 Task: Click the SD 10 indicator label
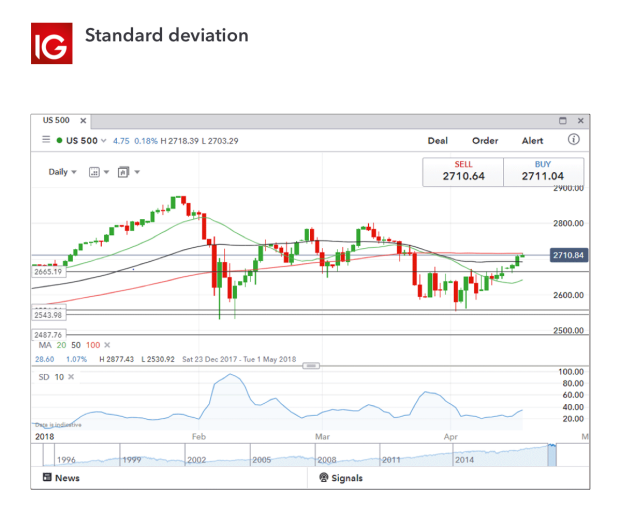(51, 377)
